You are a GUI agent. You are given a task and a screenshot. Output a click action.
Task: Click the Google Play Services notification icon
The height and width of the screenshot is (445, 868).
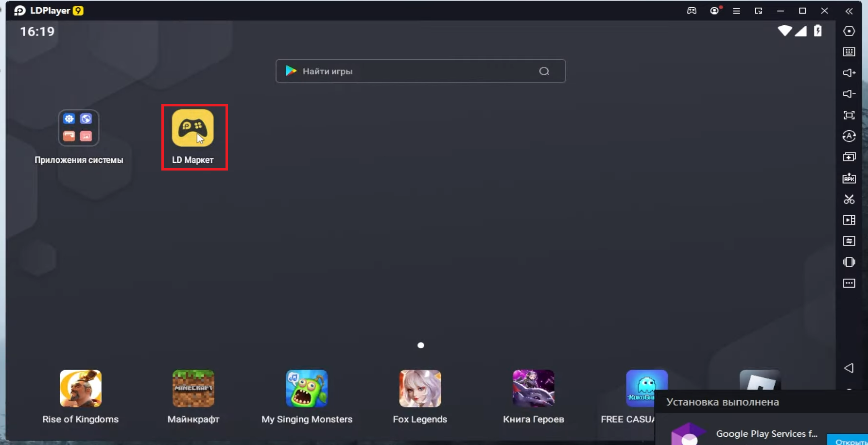tap(688, 434)
